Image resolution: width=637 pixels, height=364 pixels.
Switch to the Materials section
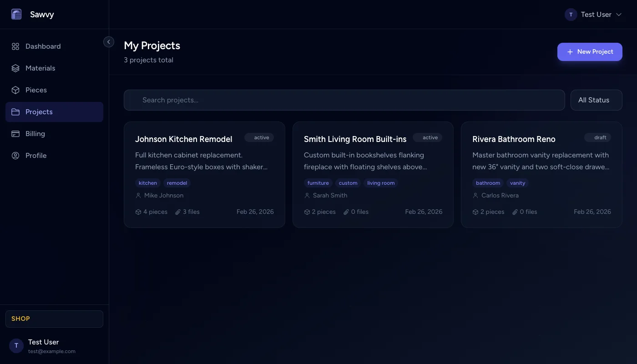click(40, 68)
